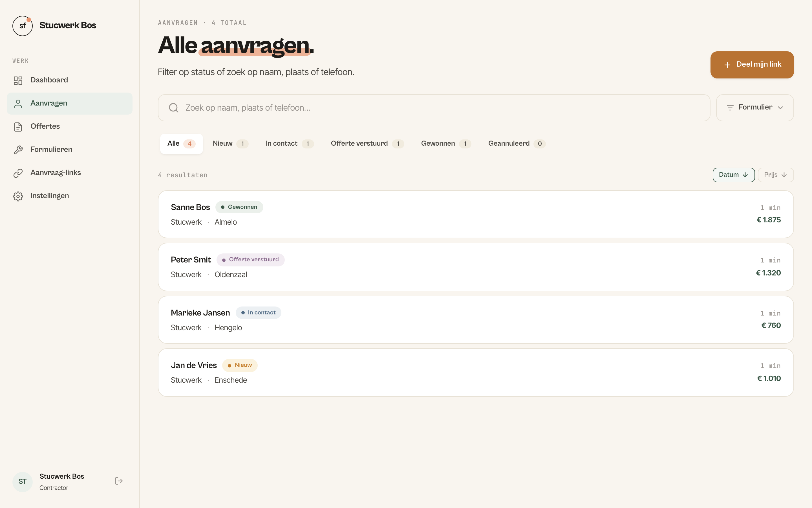Click the 0 count badge on Geannuleerd
Viewport: 812px width, 508px height.
point(540,144)
